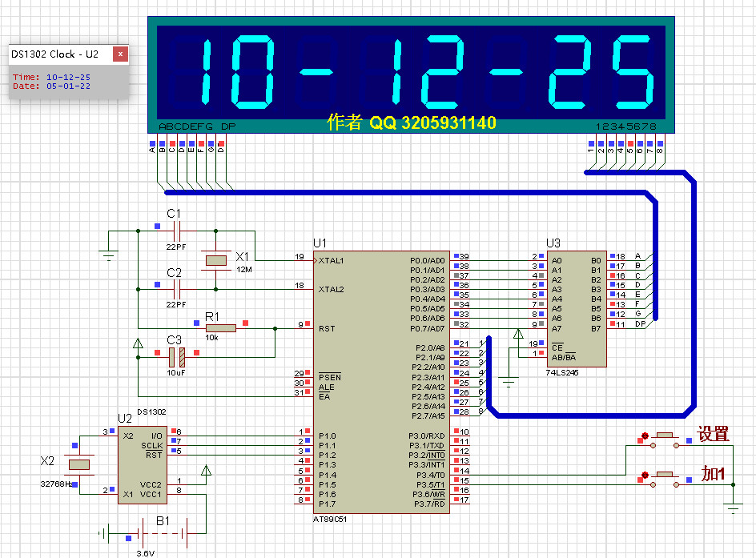Click the DP wire label beside U3
Viewport: 756px width, 558px height.
click(641, 324)
